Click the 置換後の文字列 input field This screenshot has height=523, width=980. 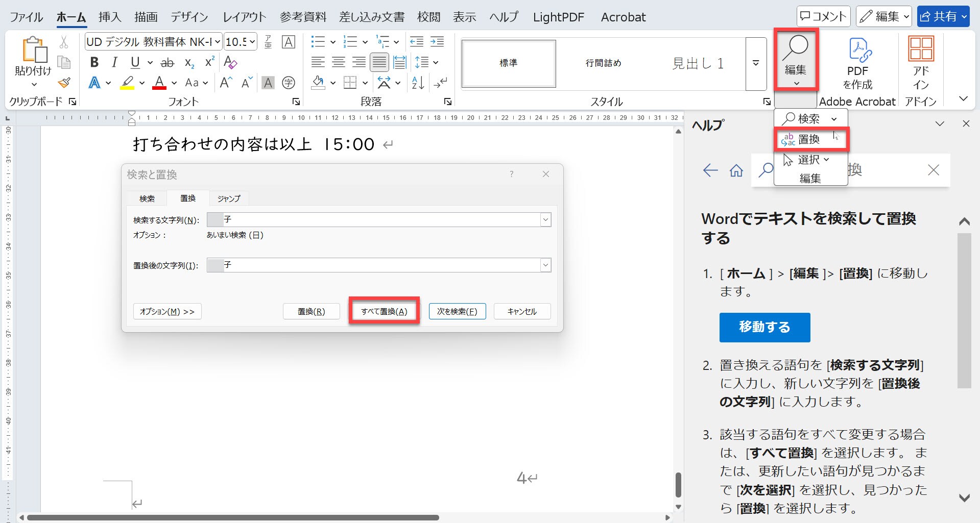(x=378, y=265)
